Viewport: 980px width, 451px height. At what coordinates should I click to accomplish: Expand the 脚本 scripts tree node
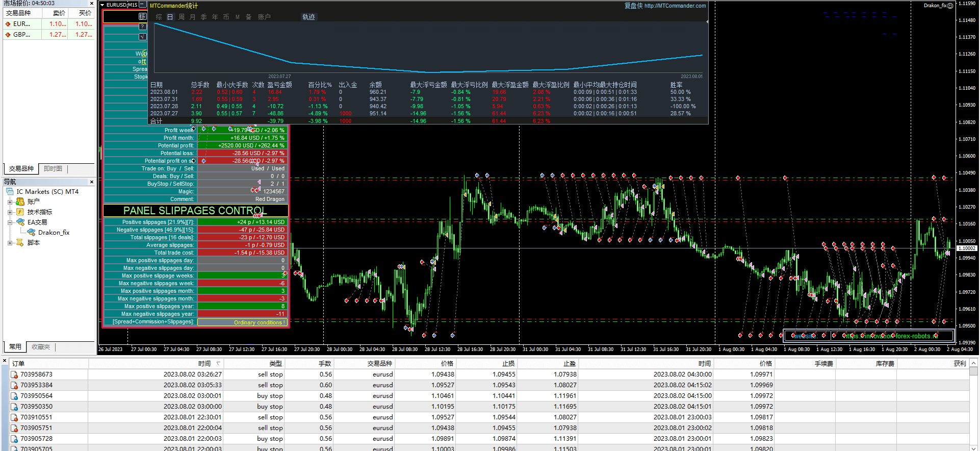pyautogui.click(x=10, y=243)
